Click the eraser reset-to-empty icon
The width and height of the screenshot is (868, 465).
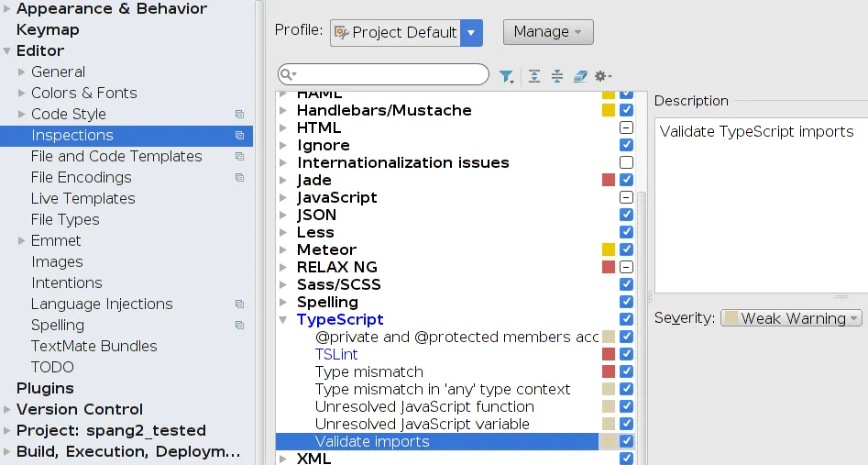pyautogui.click(x=580, y=76)
